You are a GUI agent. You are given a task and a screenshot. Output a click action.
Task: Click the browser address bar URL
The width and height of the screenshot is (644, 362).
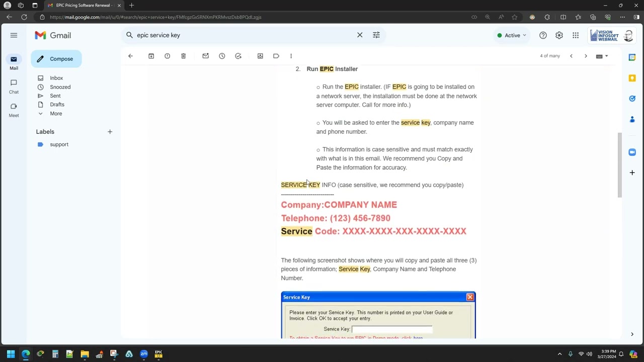[x=155, y=17]
